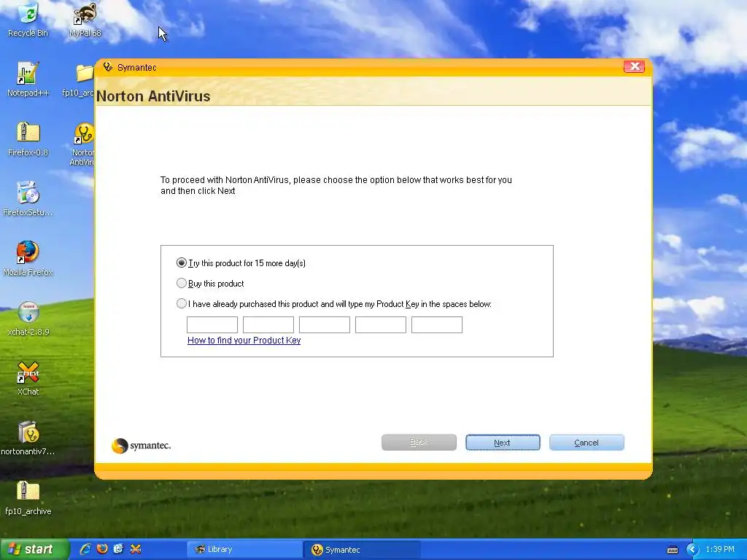Select I have already purchased this product
Image resolution: width=747 pixels, height=560 pixels.
pyautogui.click(x=182, y=303)
